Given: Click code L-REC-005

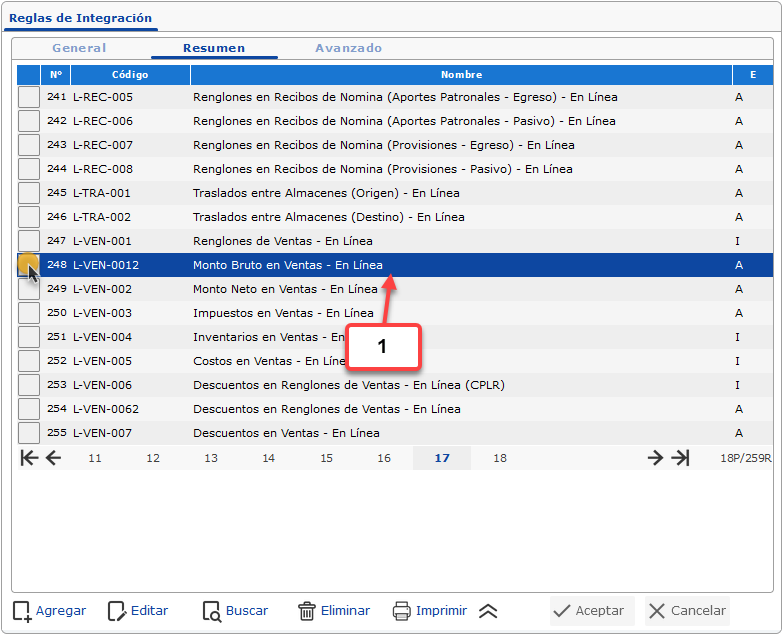Looking at the screenshot, I should coord(103,97).
